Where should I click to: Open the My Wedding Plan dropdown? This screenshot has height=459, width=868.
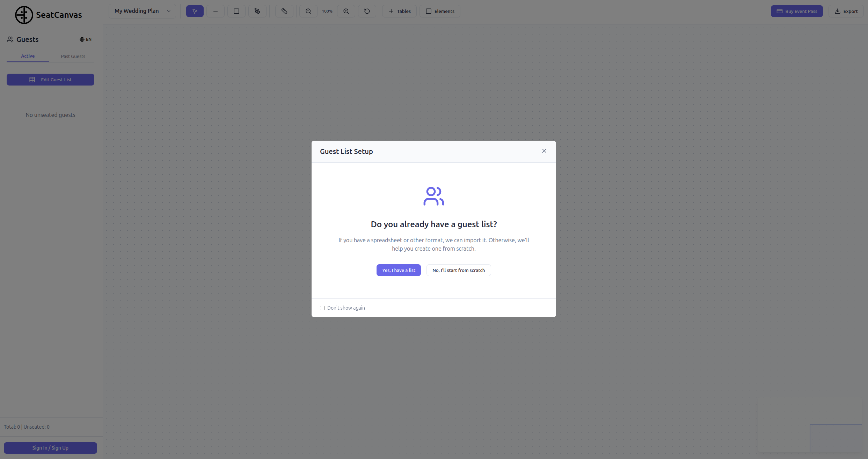(x=142, y=11)
